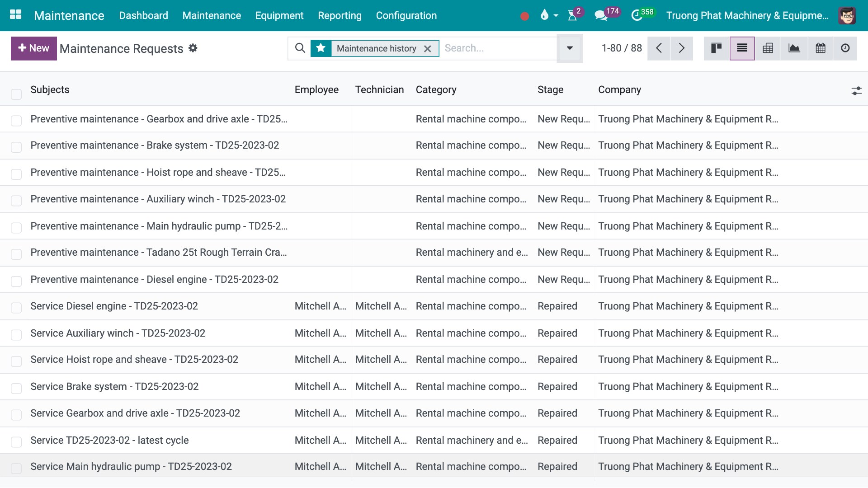
Task: Open optional columns settings toggle
Action: tap(856, 91)
